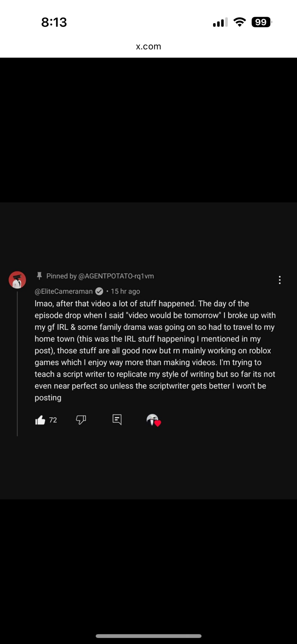
Task: Tap the verified checkmark next to EliteCameraman
Action: 99,291
